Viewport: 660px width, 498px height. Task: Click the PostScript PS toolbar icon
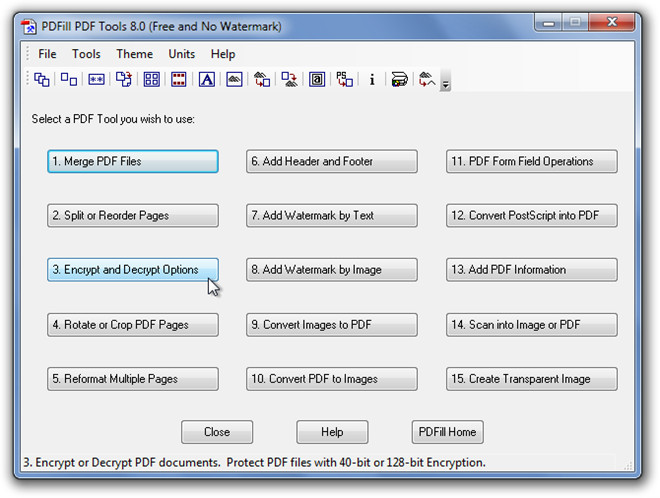point(344,79)
